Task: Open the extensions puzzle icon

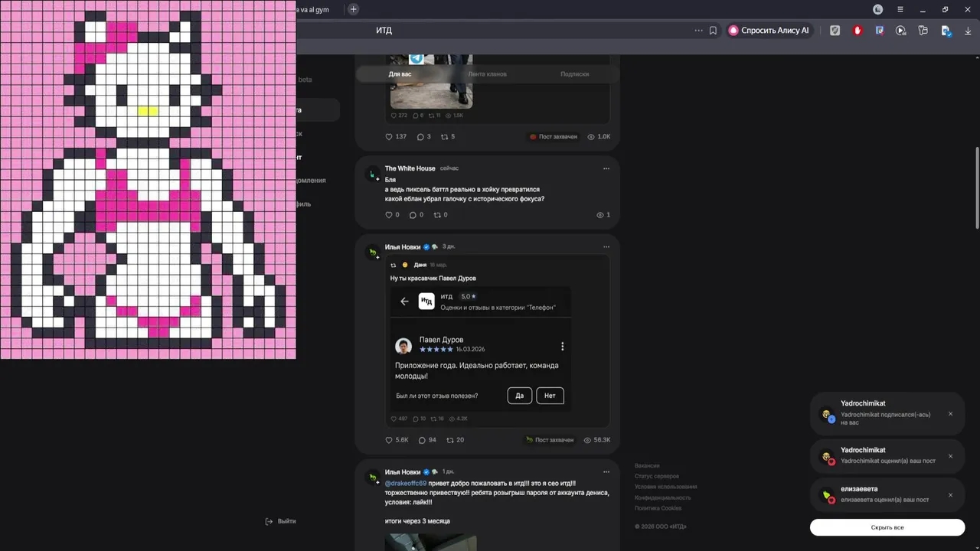Action: (x=923, y=31)
